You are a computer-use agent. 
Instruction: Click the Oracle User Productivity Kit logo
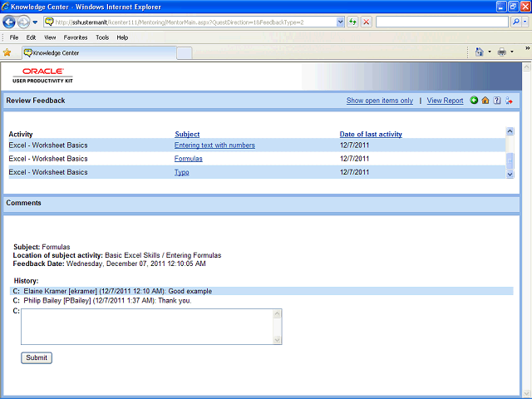click(x=42, y=76)
